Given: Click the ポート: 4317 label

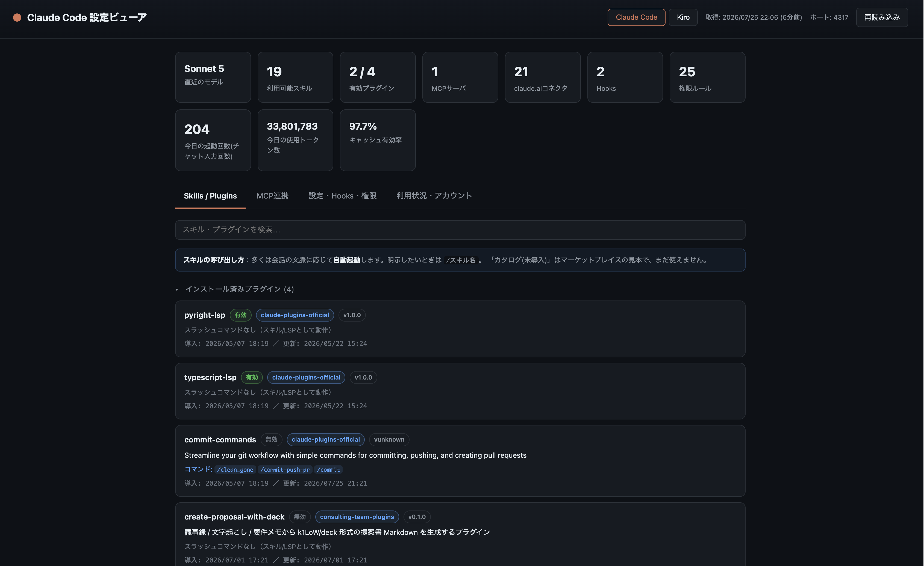Looking at the screenshot, I should coord(829,17).
